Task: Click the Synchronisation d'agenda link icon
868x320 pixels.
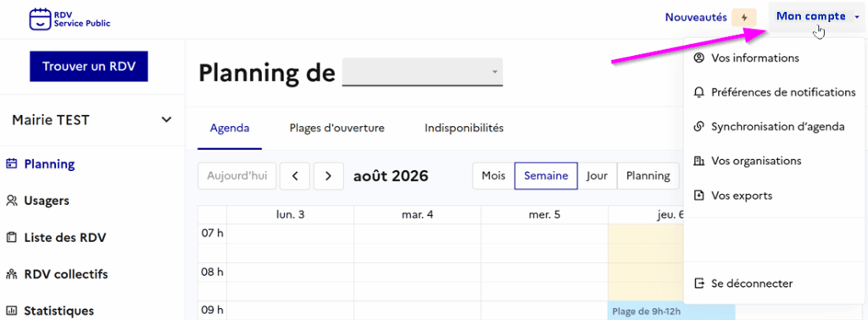Action: [x=698, y=127]
